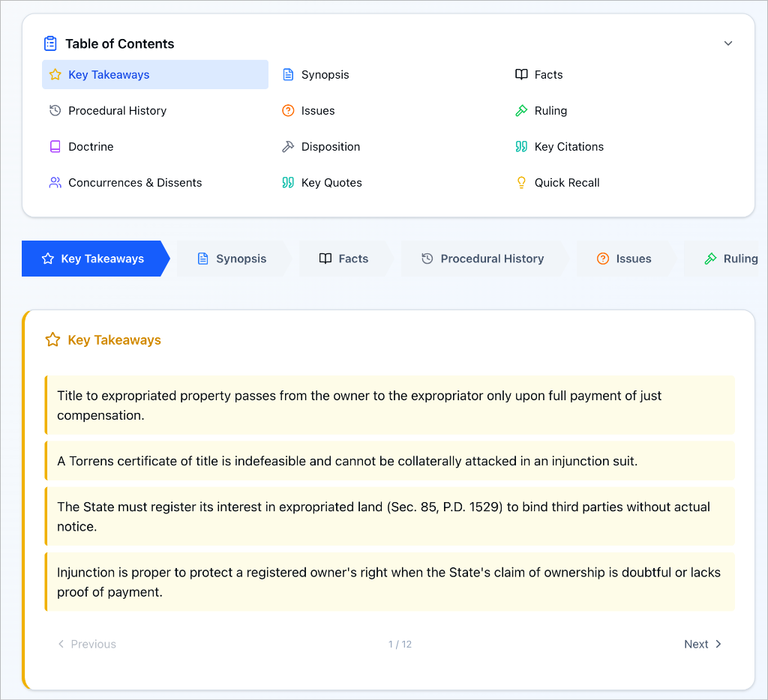Select the document icon next to Synopsis
The width and height of the screenshot is (768, 700).
[x=288, y=74]
